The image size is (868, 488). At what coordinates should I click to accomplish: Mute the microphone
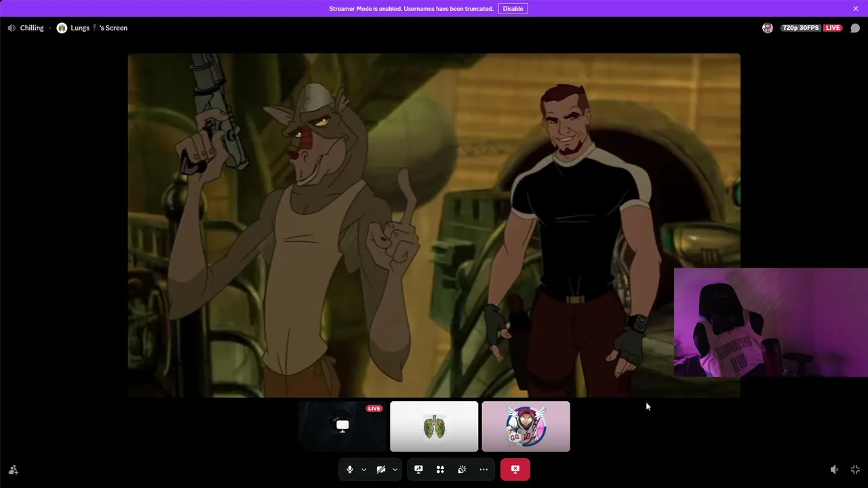coord(350,469)
